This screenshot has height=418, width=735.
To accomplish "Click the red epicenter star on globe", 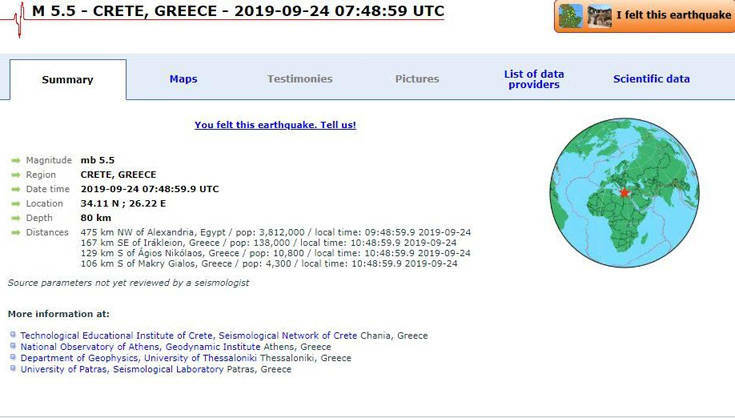I will [x=624, y=193].
